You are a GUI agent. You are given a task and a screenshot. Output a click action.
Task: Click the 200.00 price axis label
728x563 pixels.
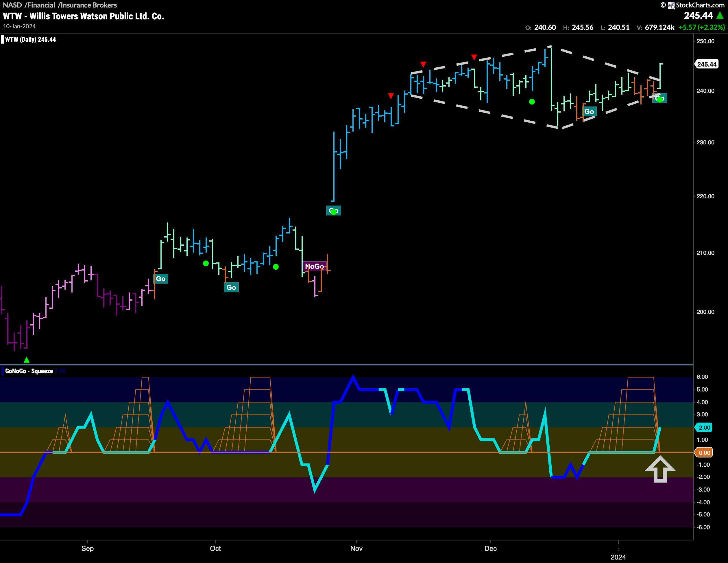pos(705,312)
